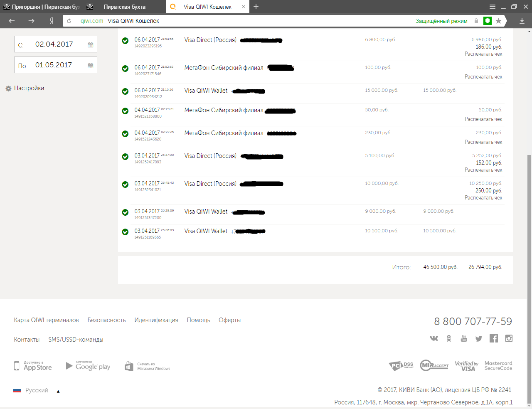The height and width of the screenshot is (409, 532).
Task: Switch to the Пиратская бухта tab
Action: (124, 7)
